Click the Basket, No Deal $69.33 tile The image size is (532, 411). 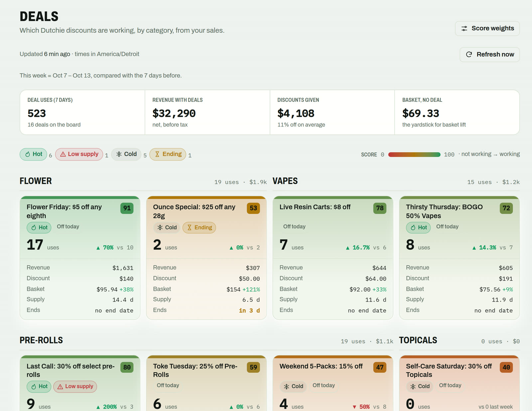[x=457, y=112]
